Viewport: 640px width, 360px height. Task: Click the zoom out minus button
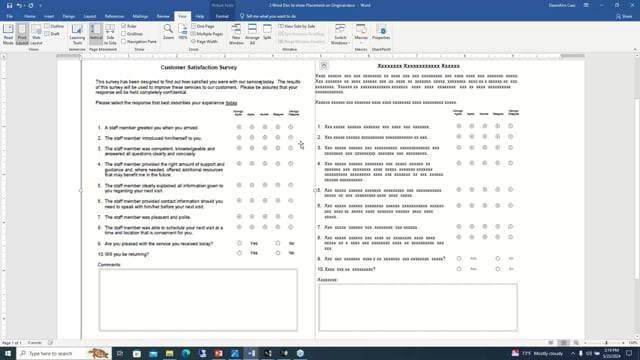coord(586,343)
